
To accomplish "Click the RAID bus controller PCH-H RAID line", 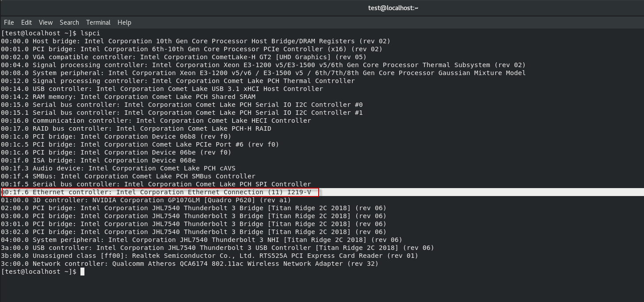I will pos(136,129).
